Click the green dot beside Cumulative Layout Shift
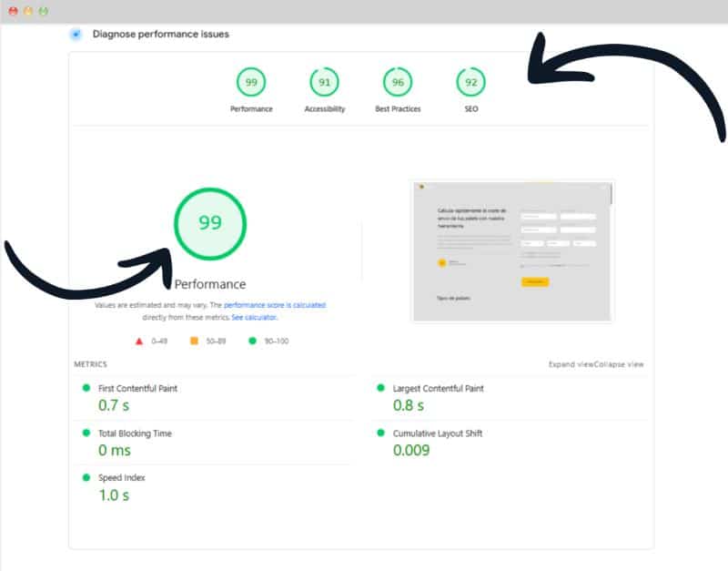728x571 pixels. 381,433
